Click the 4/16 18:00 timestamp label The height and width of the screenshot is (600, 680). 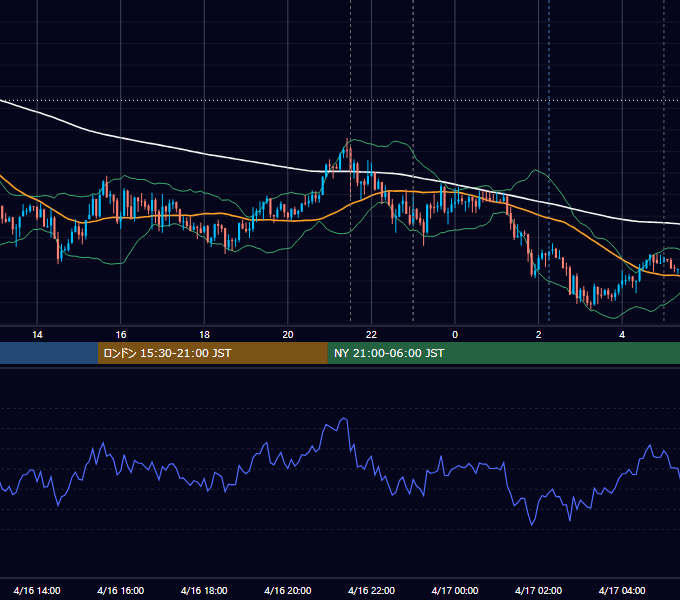[x=204, y=590]
